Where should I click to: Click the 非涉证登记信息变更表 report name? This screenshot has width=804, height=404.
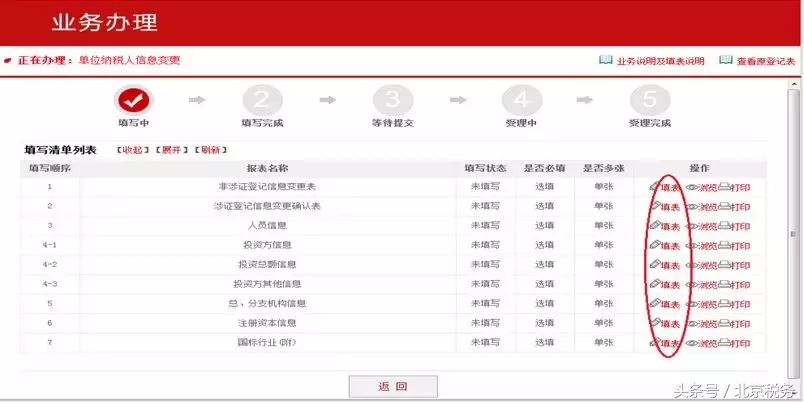[x=267, y=187]
